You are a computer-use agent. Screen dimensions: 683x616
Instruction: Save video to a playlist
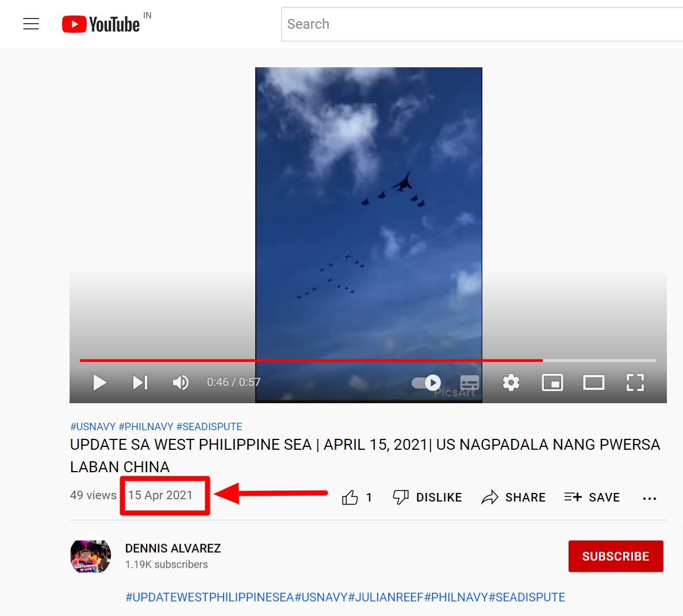[592, 497]
